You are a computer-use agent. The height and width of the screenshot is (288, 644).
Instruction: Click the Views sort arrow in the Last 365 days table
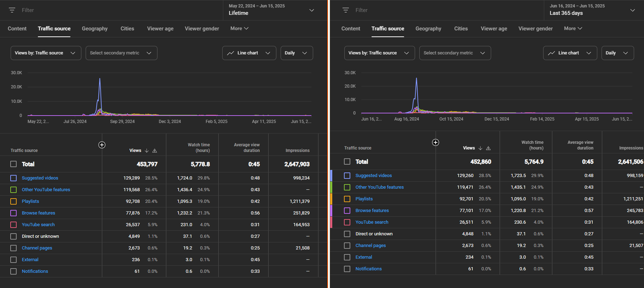(481, 148)
